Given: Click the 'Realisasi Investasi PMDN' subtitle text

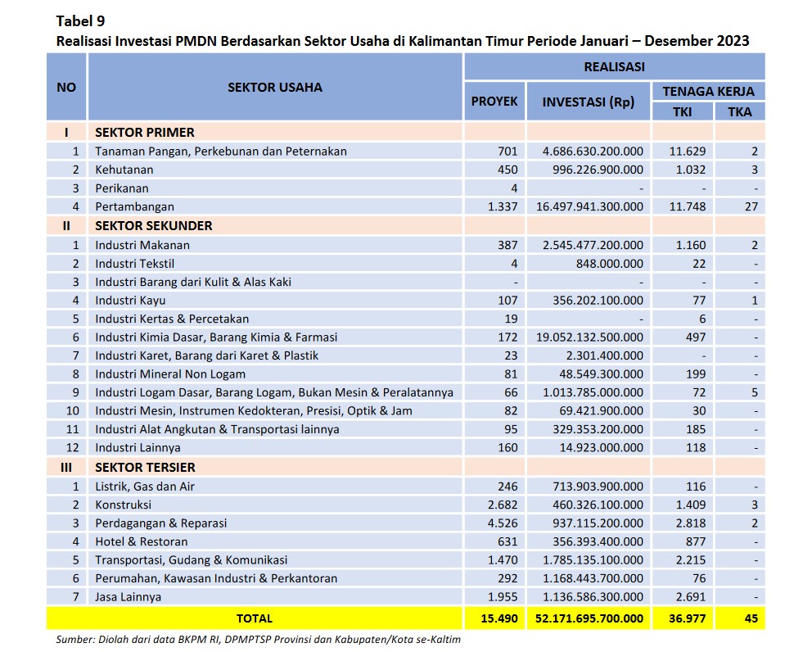Looking at the screenshot, I should coord(403,41).
